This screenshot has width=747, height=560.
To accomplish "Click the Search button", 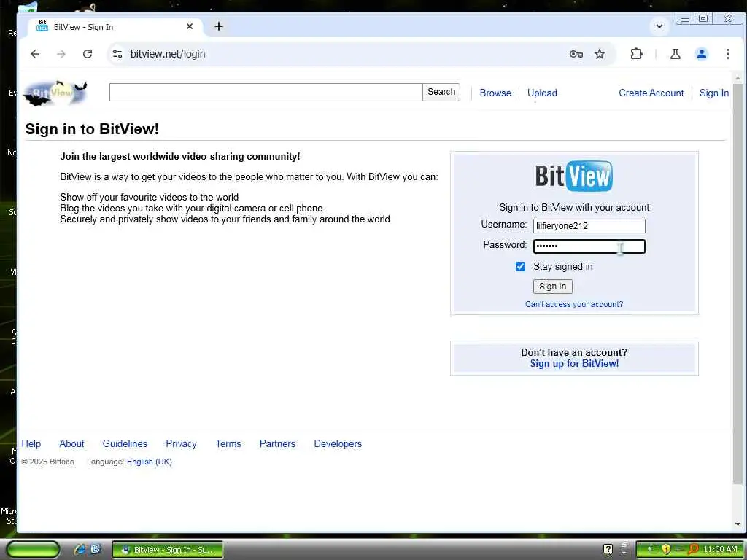I will [x=441, y=92].
